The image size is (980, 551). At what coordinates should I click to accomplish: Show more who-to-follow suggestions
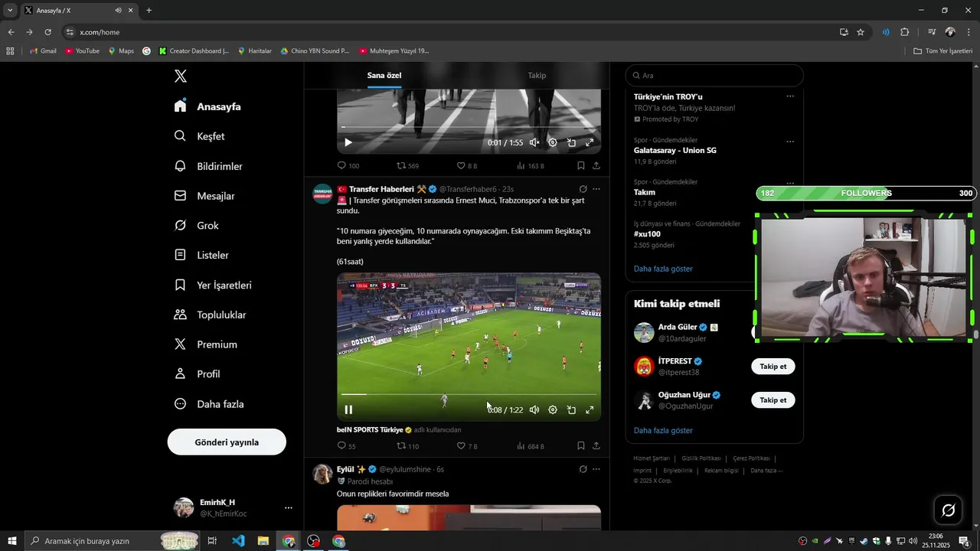click(663, 430)
